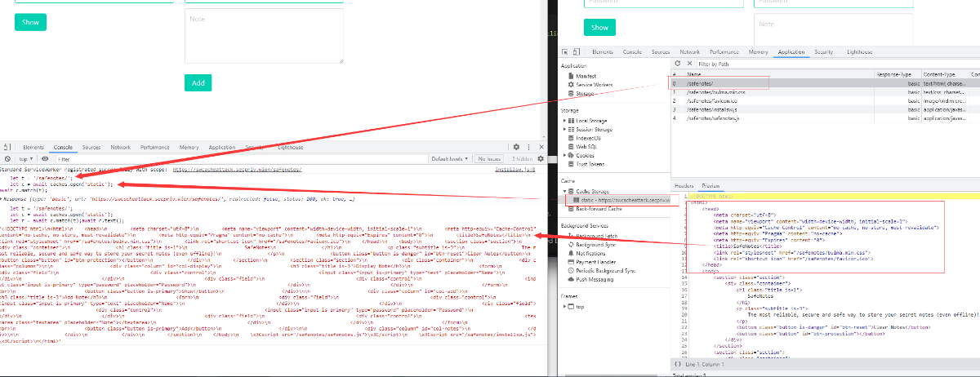Expand Cookies in the Storage tree

[x=563, y=155]
